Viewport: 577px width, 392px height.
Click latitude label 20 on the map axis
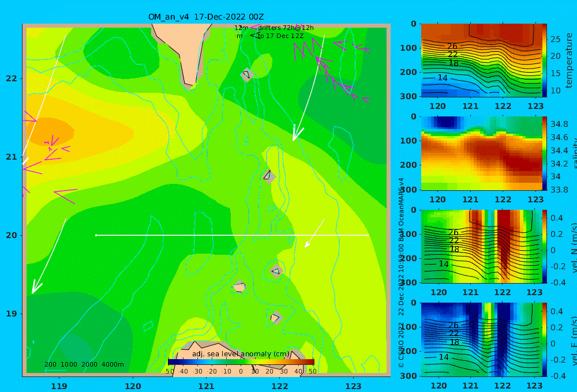click(x=12, y=235)
